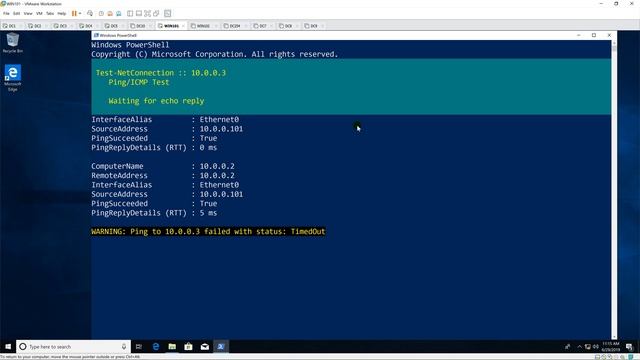This screenshot has width=640, height=360.
Task: Show hidden system tray icons
Action: 579,347
